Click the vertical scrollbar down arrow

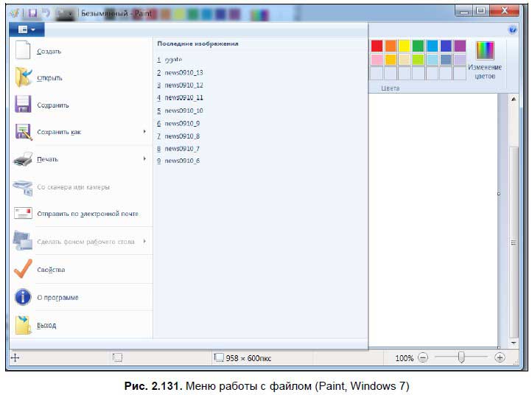[514, 343]
